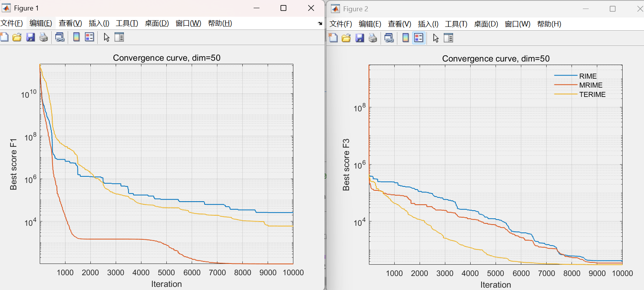The image size is (644, 290).
Task: Open a file from Figure 2 toolbar
Action: click(x=346, y=38)
